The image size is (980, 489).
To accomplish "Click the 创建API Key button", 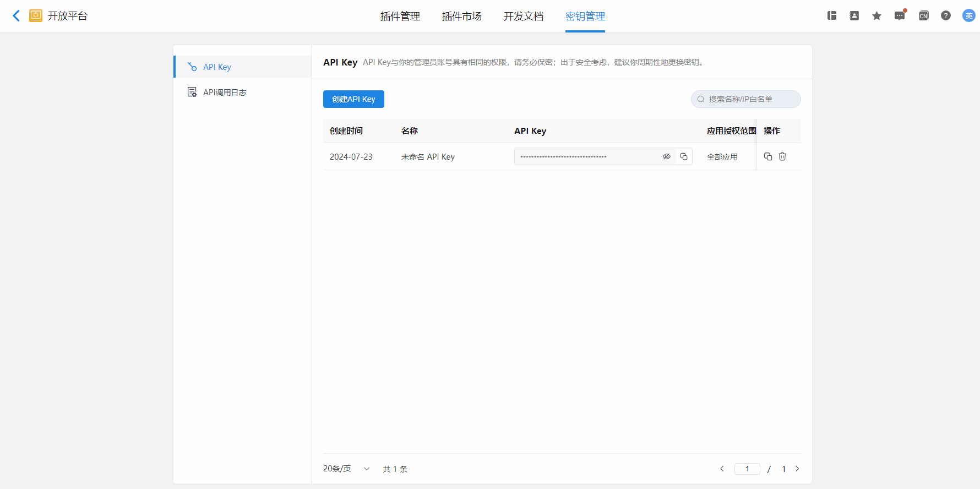I will (353, 99).
